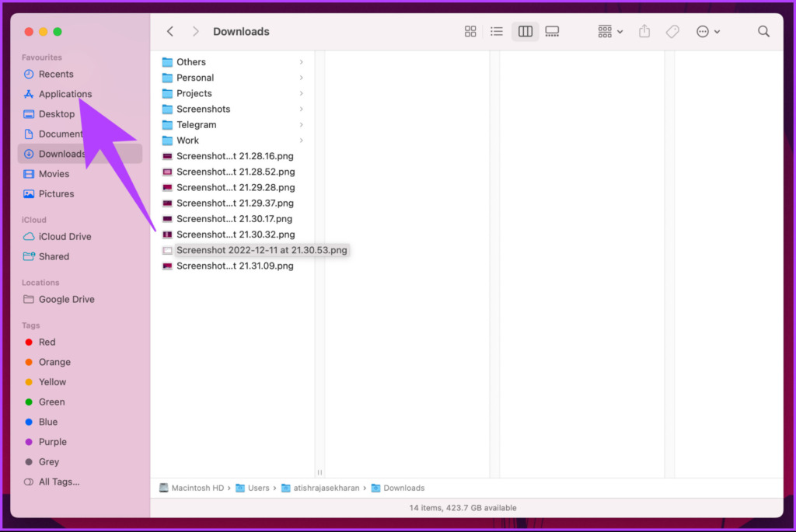Select Pictures in the sidebar
This screenshot has width=796, height=532.
80,193
